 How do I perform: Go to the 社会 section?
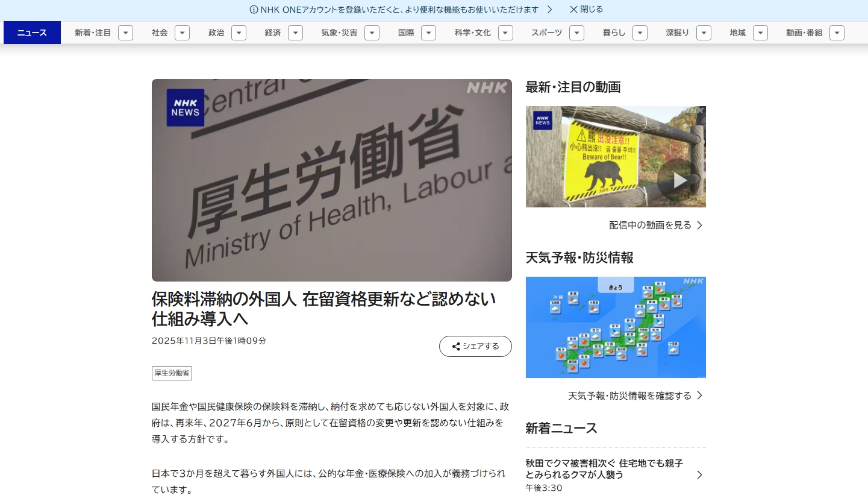[x=160, y=33]
